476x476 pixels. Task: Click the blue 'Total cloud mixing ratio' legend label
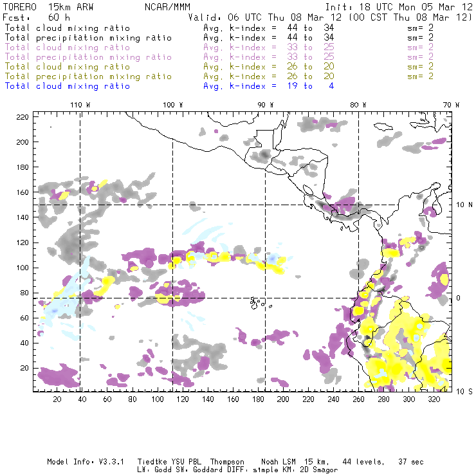point(68,86)
